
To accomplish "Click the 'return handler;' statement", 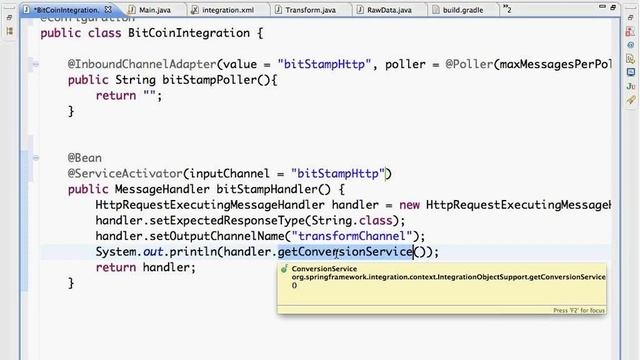I will pos(146,267).
